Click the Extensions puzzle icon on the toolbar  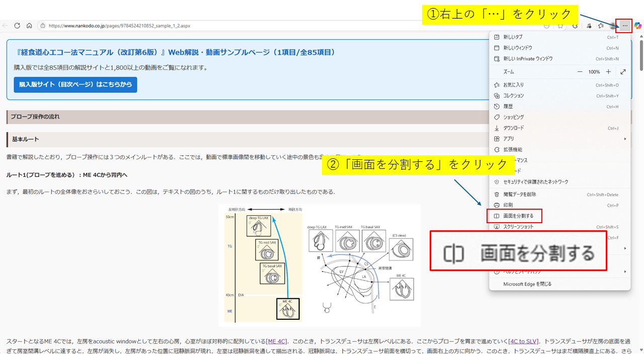[x=574, y=26]
